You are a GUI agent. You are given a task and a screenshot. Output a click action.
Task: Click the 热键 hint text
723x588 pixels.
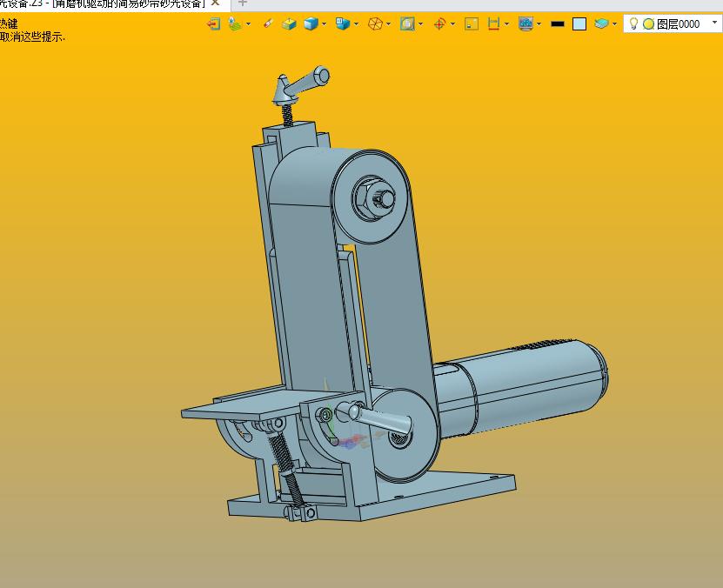tap(9, 23)
